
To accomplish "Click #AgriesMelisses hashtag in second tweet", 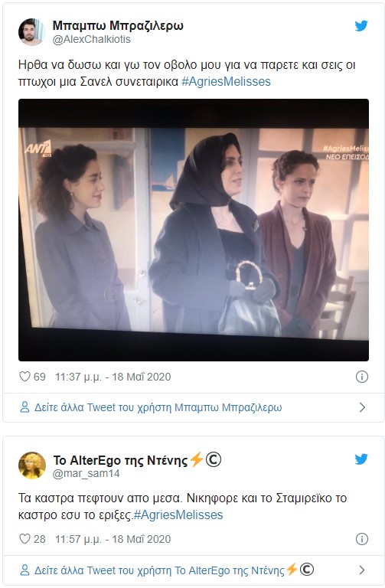I will [x=178, y=514].
